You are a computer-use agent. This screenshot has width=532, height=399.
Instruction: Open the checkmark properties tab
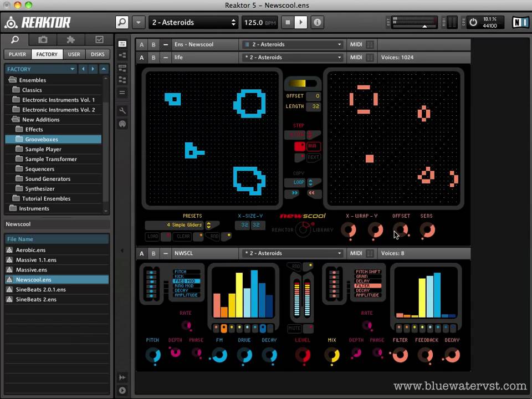pyautogui.click(x=99, y=40)
